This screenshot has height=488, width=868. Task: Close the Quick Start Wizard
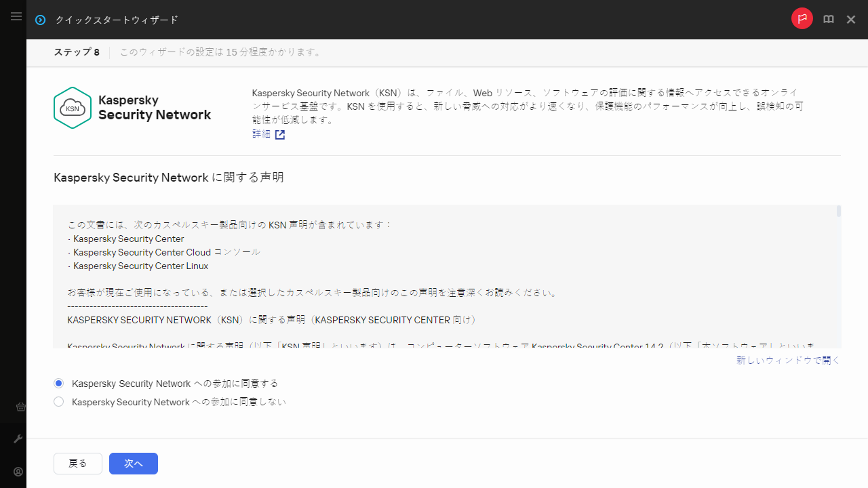point(851,20)
